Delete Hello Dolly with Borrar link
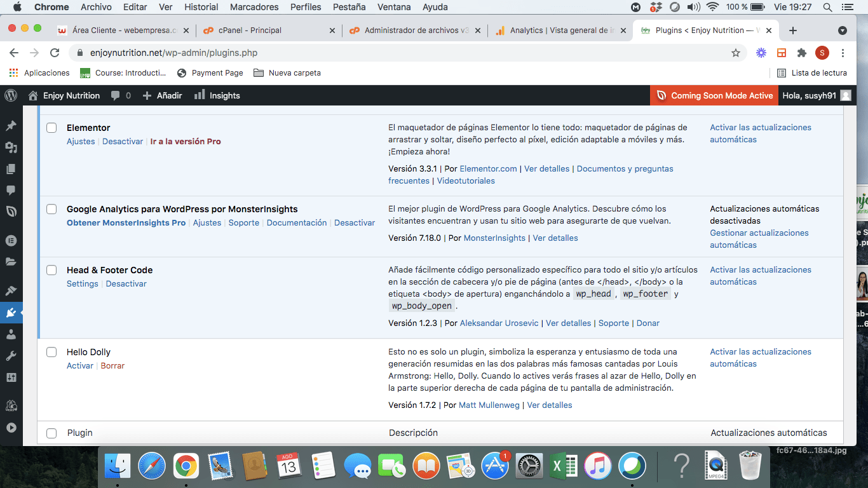Screen dimensions: 868x488 (x=112, y=366)
